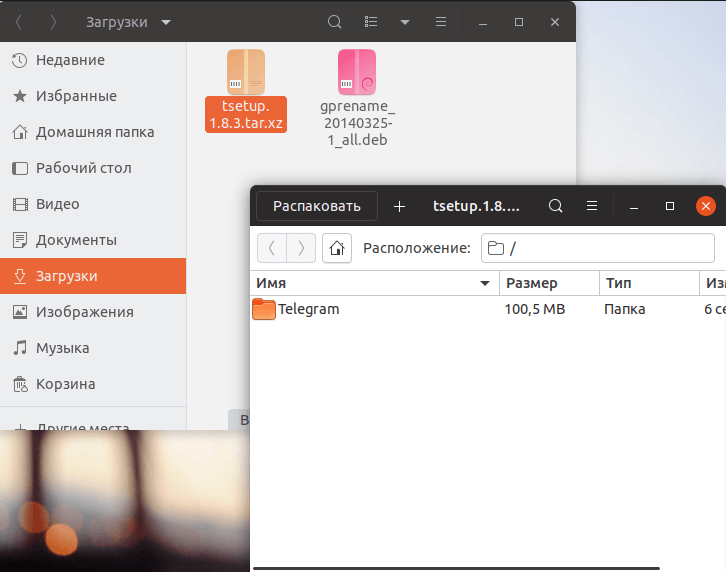726x572 pixels.
Task: Open Рабочий стол in sidebar
Action: [x=93, y=168]
